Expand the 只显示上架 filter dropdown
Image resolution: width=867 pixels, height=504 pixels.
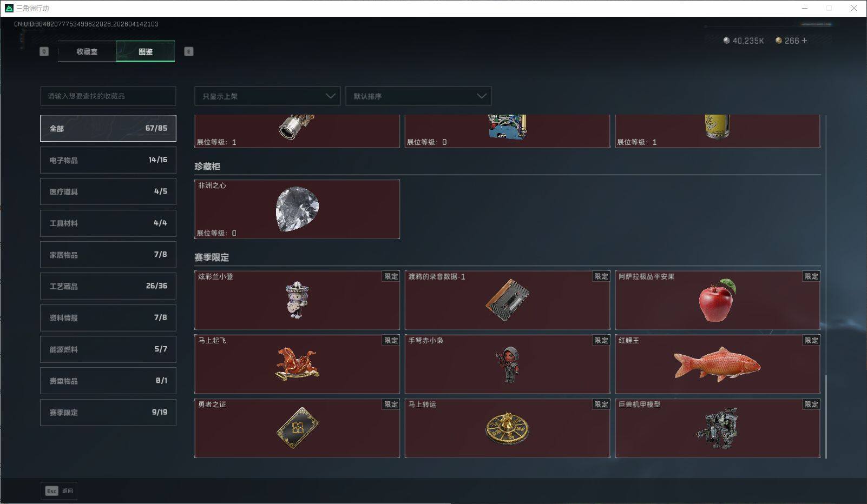point(267,96)
